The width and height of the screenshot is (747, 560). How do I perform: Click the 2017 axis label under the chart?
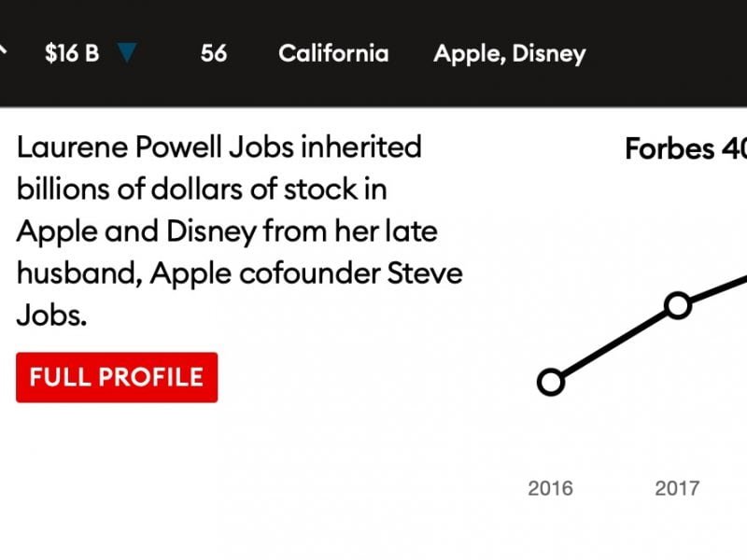tap(679, 485)
